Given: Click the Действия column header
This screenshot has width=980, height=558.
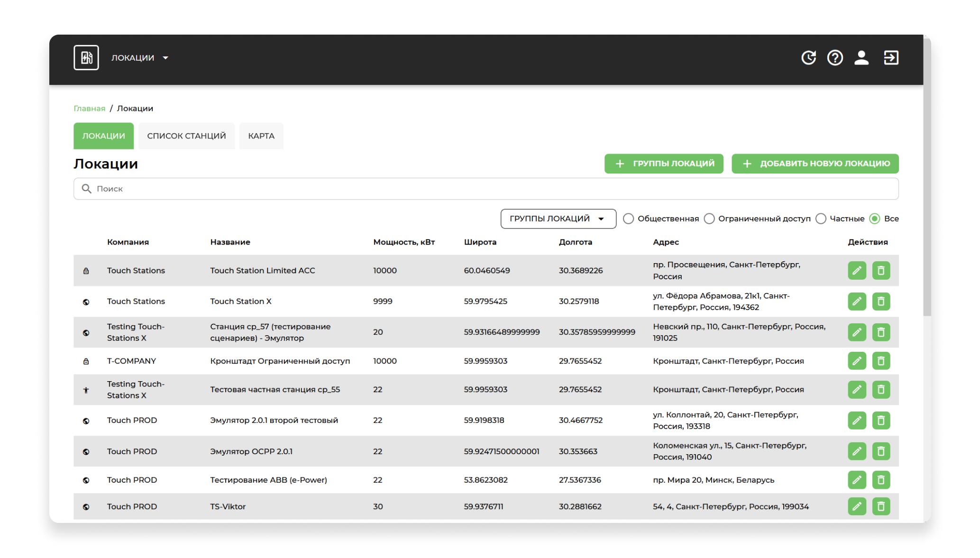Looking at the screenshot, I should point(868,242).
